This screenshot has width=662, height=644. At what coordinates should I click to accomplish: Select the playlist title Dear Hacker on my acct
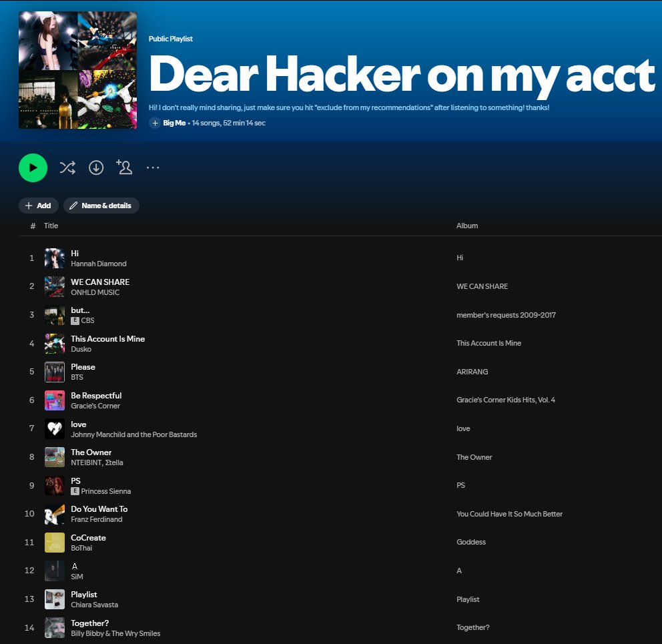pyautogui.click(x=402, y=75)
